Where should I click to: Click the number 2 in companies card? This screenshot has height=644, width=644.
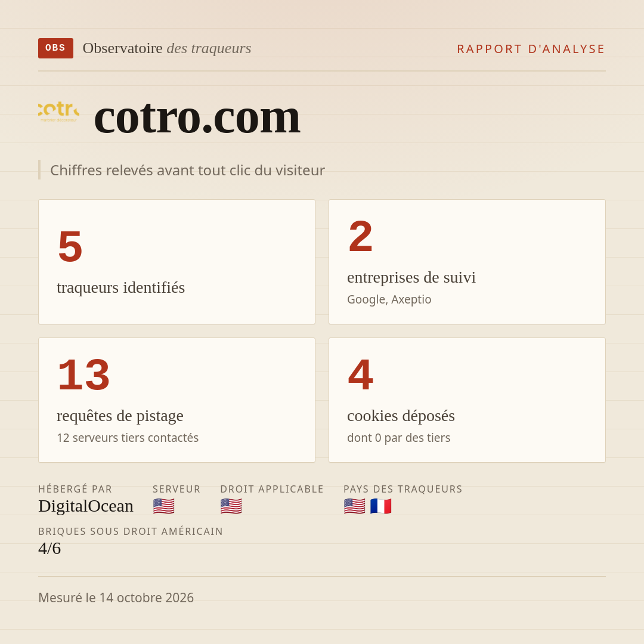361,236
